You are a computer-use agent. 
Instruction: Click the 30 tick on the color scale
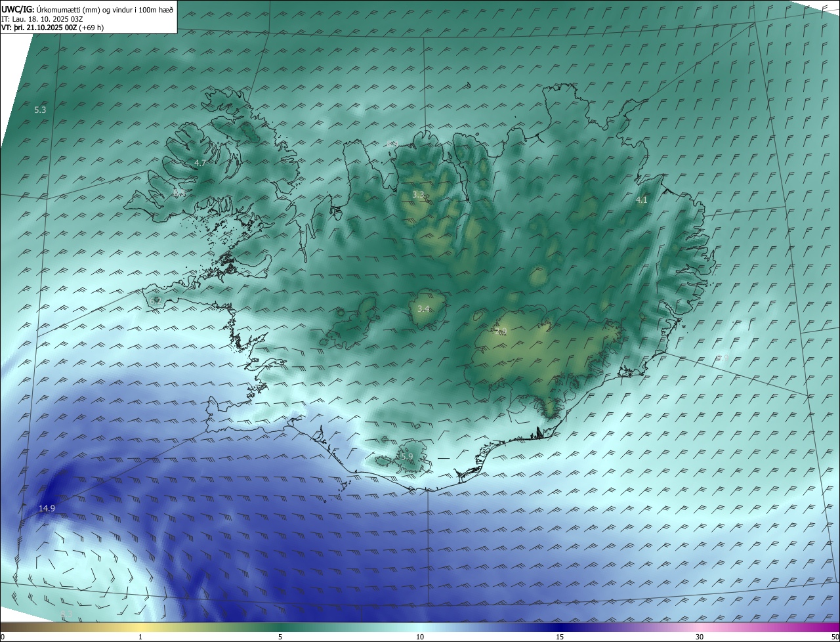(x=700, y=637)
